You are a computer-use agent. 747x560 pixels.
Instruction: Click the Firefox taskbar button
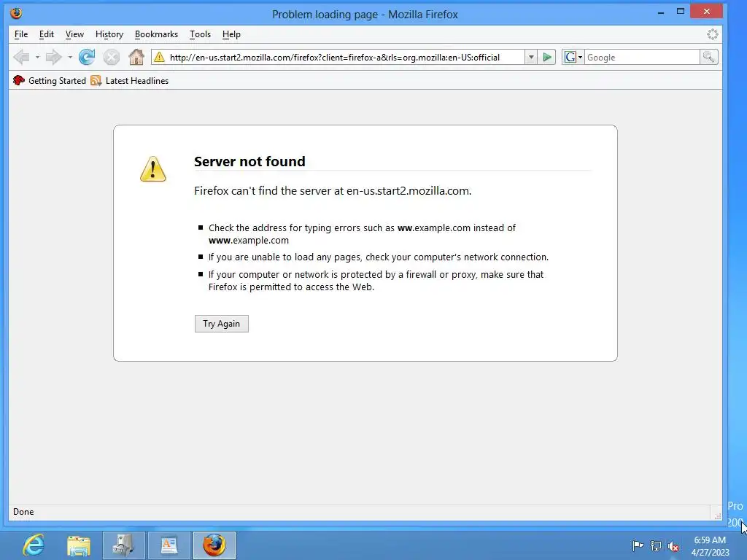(214, 545)
